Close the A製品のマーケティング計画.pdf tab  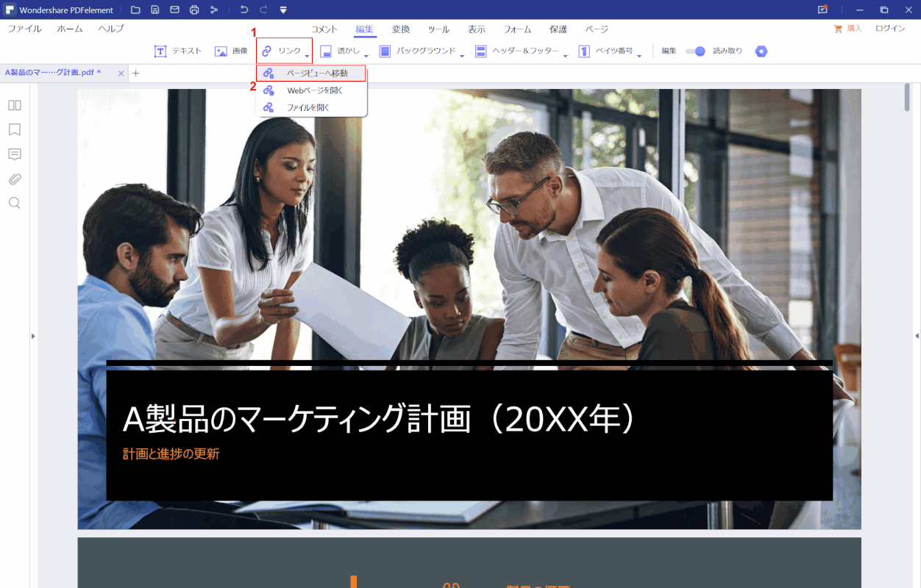tap(121, 73)
